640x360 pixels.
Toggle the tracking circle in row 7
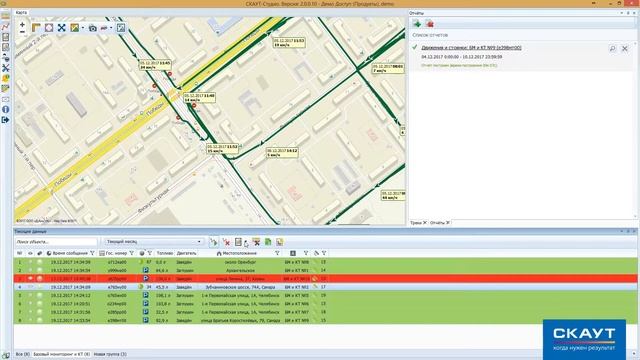tap(40, 312)
